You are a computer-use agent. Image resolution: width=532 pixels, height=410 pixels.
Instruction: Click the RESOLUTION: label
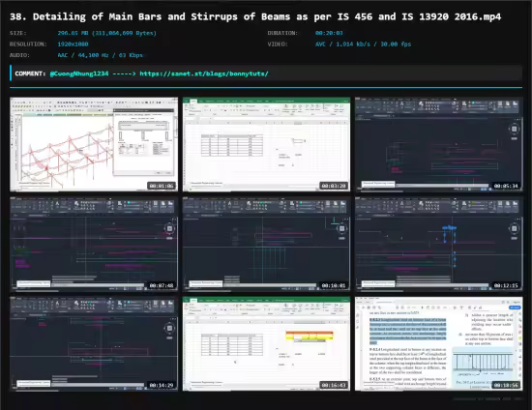(28, 44)
